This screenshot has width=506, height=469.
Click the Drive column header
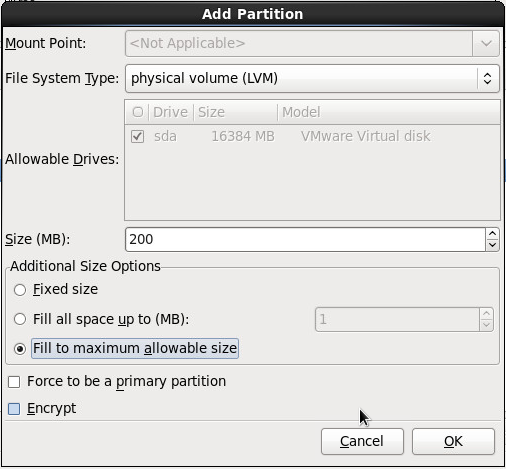click(171, 112)
